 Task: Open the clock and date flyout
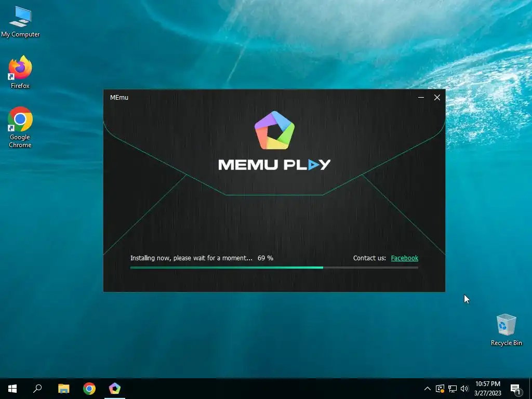tap(487, 389)
